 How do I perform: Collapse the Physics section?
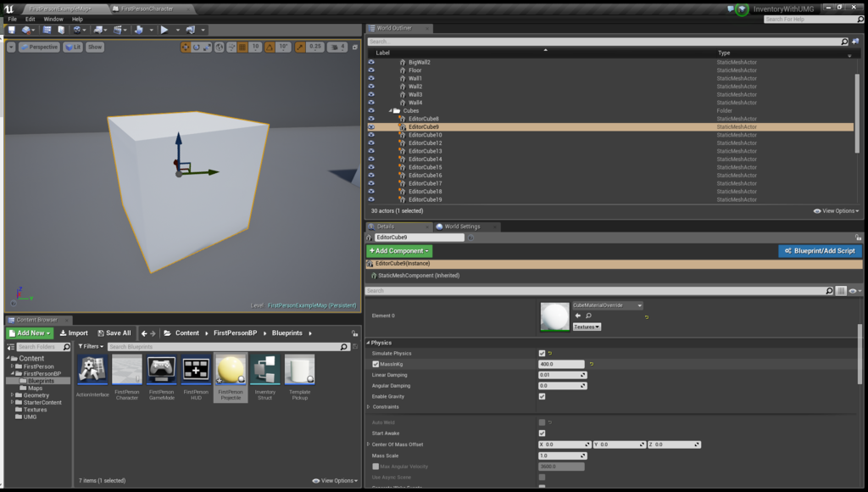coord(368,343)
